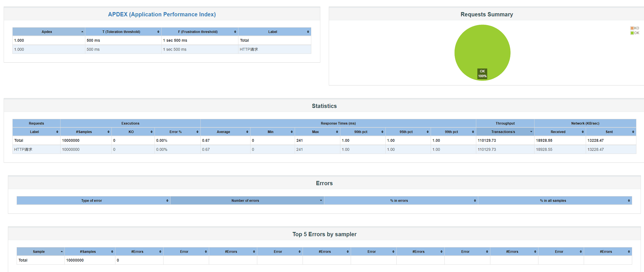The width and height of the screenshot is (644, 272).
Task: Click the OK 100% pie label
Action: coord(482,74)
